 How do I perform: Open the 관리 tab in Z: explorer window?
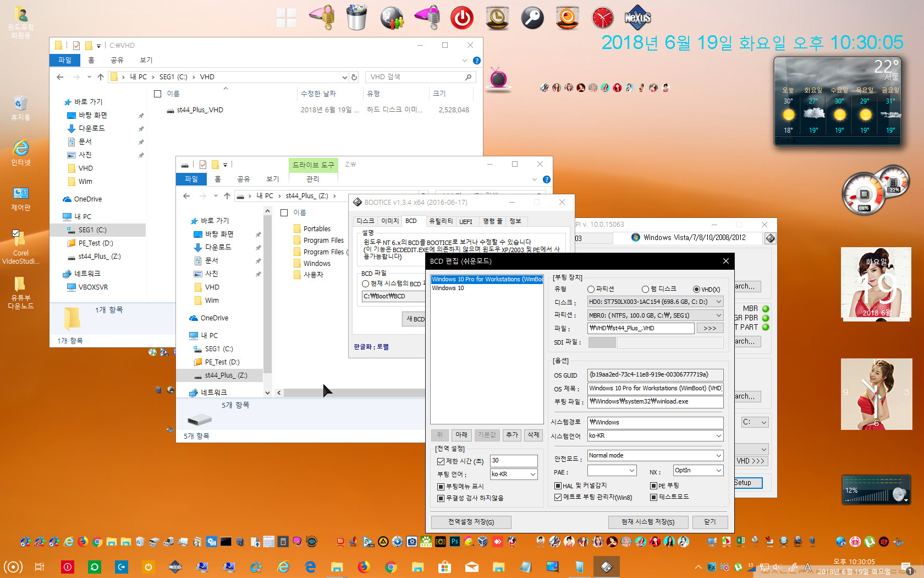click(x=312, y=179)
